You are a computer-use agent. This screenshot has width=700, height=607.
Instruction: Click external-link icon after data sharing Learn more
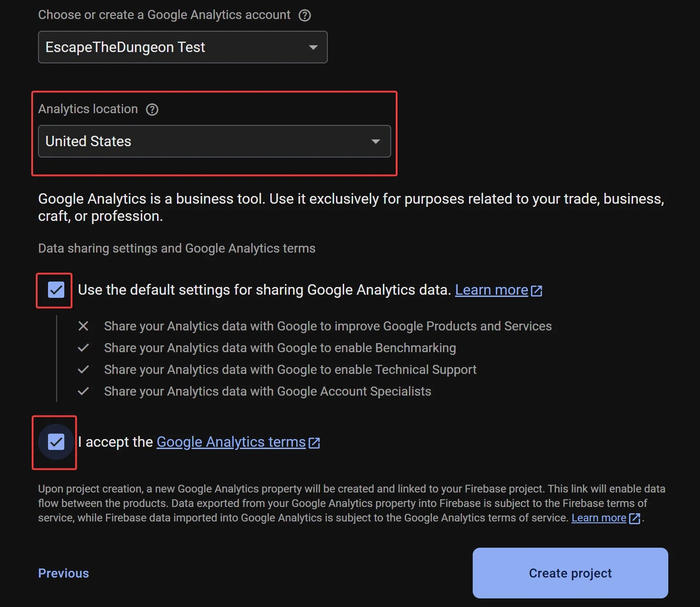click(x=537, y=291)
